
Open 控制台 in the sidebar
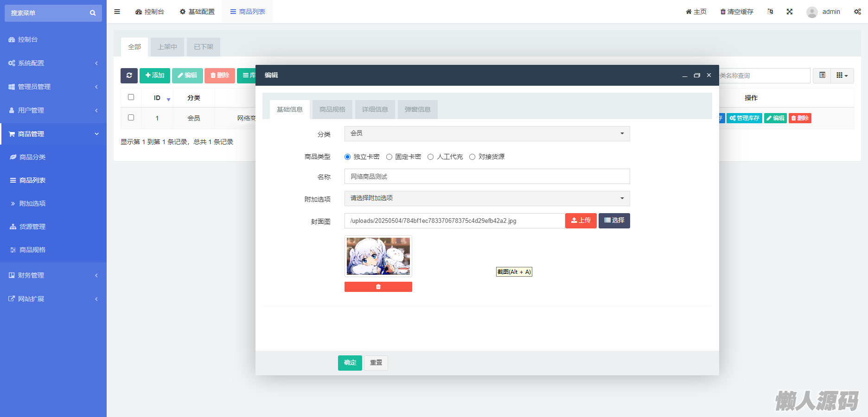coord(53,39)
